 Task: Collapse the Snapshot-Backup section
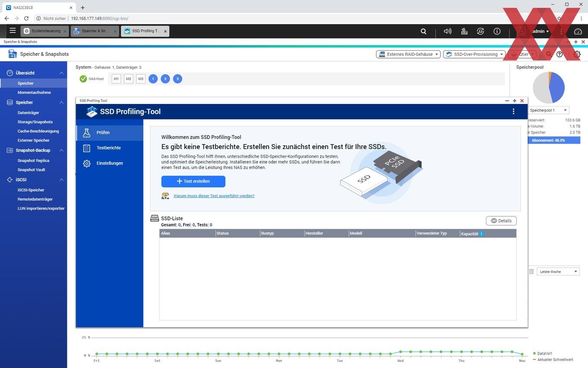coord(61,150)
